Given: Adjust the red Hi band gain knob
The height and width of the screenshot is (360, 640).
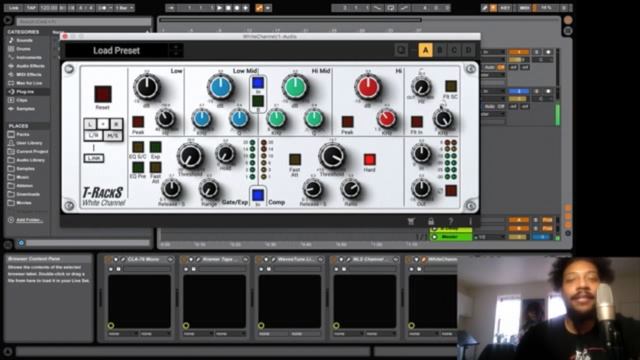Looking at the screenshot, I should click(368, 87).
